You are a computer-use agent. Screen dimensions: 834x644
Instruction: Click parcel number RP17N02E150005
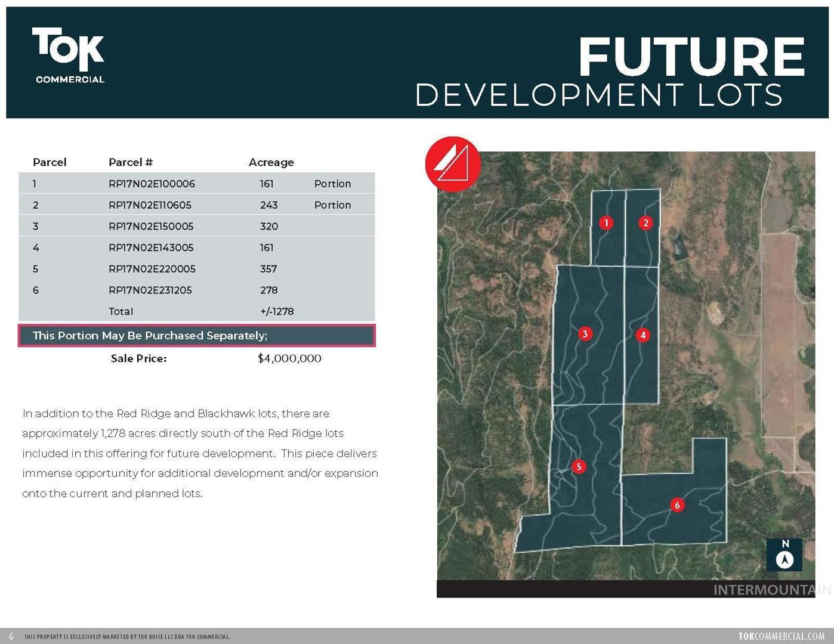pos(151,227)
